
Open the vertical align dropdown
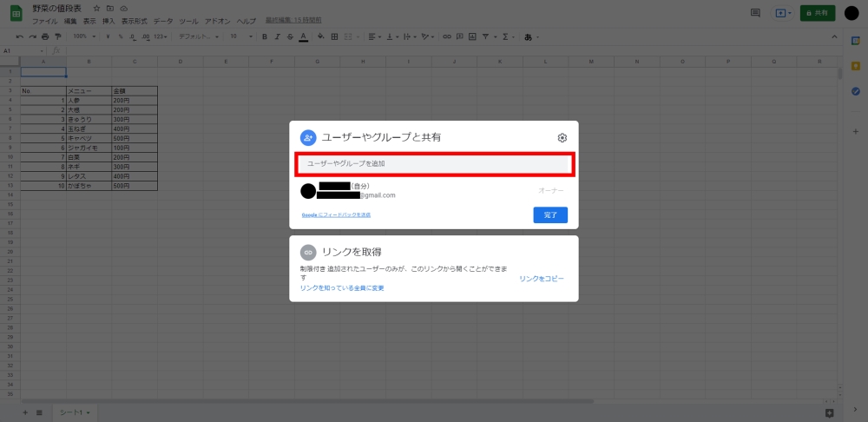(392, 36)
